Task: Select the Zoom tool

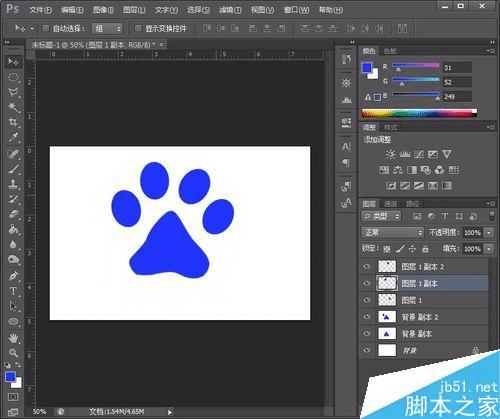Action: pos(13,353)
